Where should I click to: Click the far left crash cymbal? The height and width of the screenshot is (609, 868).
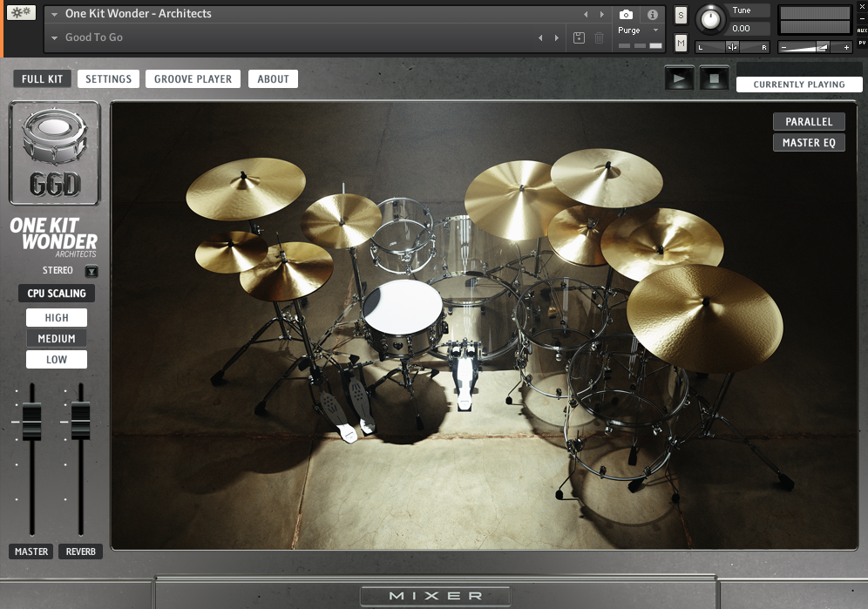coord(245,188)
